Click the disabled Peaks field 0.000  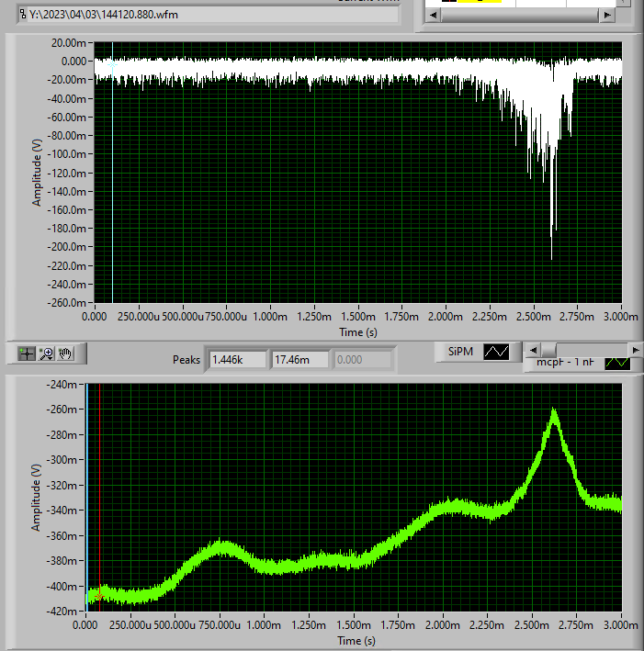(x=362, y=360)
